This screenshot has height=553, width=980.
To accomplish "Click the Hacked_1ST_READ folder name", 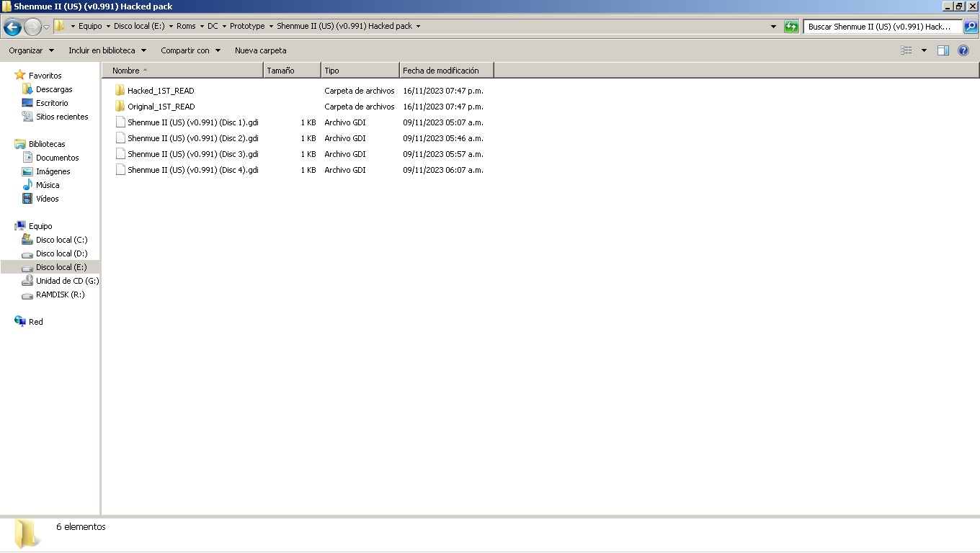I will pyautogui.click(x=161, y=91).
